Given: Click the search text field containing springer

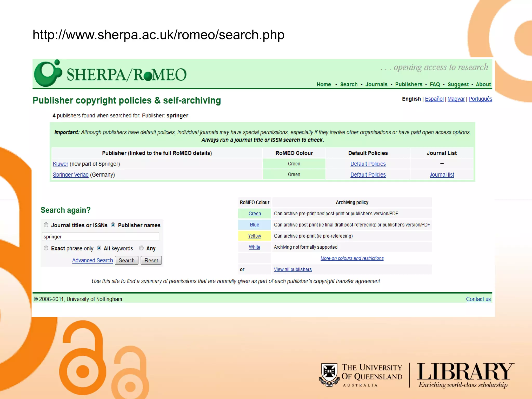Looking at the screenshot, I should (100, 237).
